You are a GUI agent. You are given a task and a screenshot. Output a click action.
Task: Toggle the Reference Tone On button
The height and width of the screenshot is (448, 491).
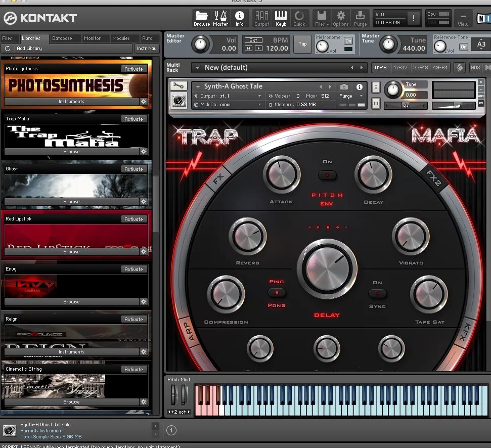(x=464, y=47)
